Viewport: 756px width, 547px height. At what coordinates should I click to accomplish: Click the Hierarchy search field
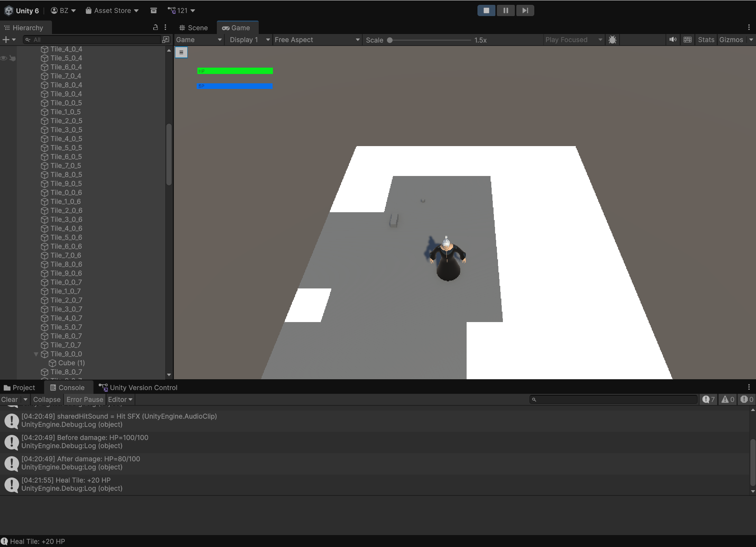point(92,40)
